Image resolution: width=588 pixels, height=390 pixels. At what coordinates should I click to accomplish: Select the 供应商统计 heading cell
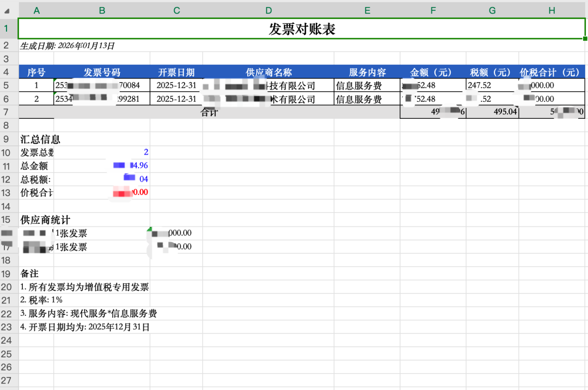(46, 220)
